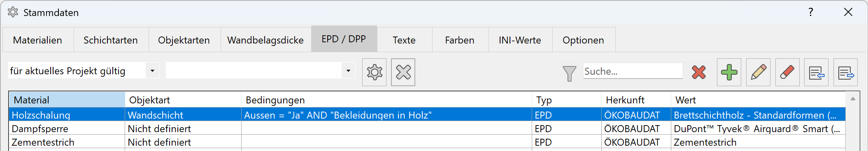
Task: Click the import list icon with left arrow
Action: pyautogui.click(x=816, y=72)
